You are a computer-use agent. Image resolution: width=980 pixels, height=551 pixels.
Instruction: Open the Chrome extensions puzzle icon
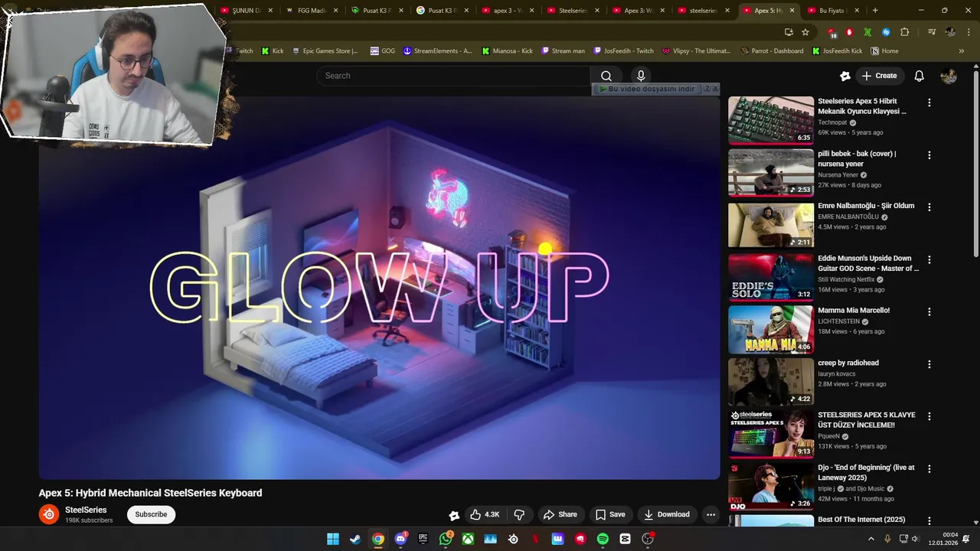tap(904, 32)
